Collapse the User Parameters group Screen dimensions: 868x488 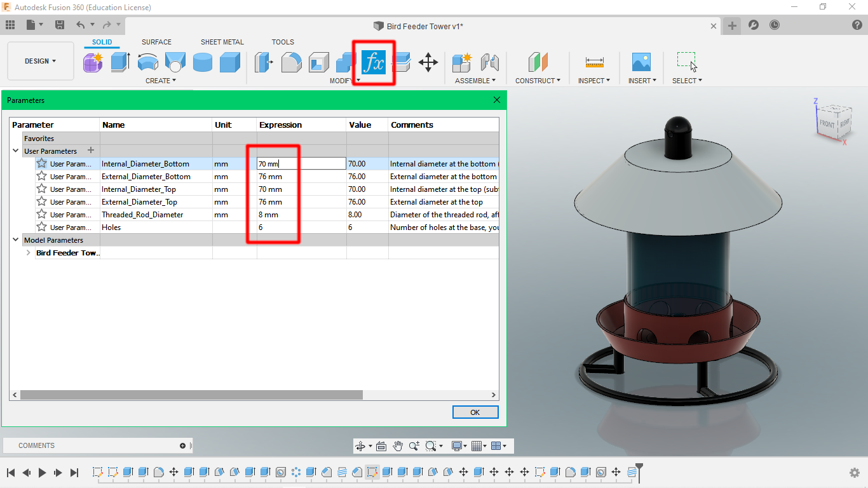pos(16,151)
